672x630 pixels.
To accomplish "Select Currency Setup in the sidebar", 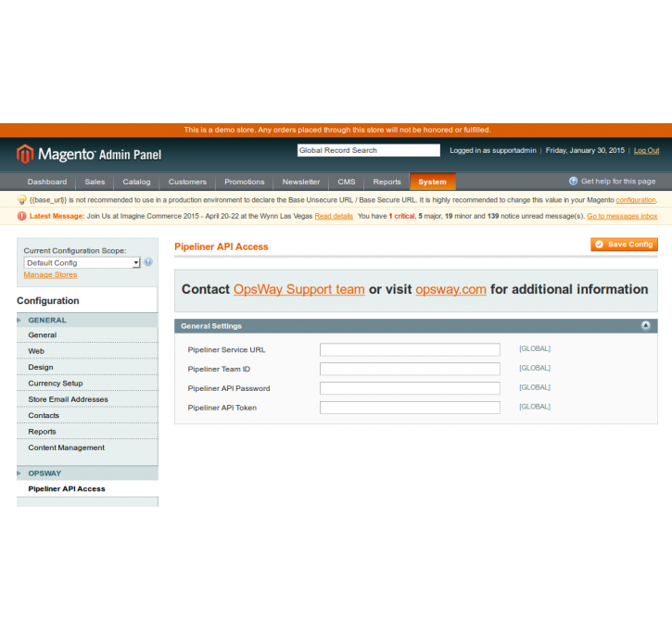I will [87, 384].
